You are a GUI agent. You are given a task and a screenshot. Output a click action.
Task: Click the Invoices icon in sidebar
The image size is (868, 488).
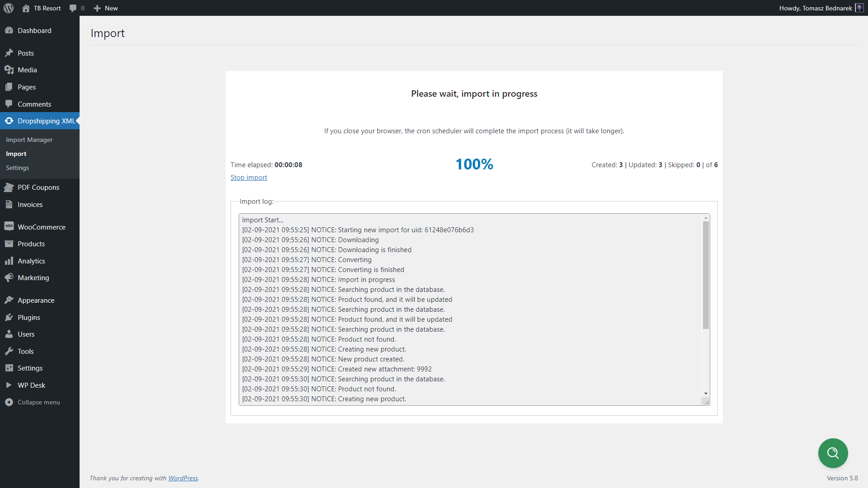click(9, 204)
